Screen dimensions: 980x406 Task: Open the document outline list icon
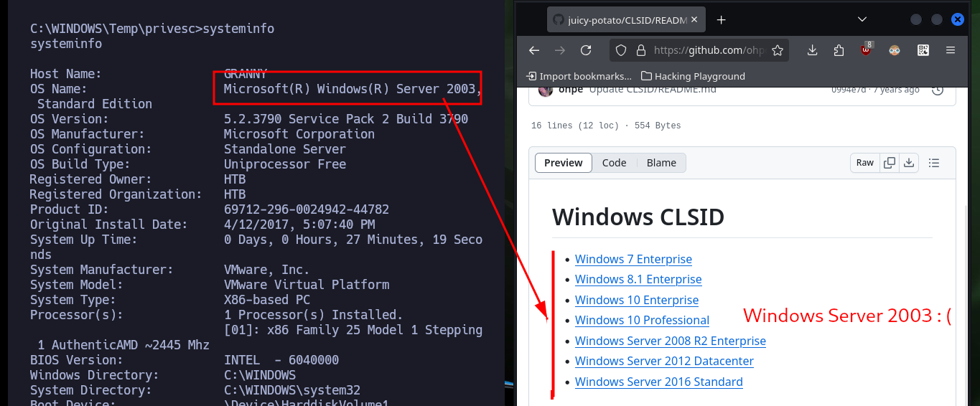(934, 163)
